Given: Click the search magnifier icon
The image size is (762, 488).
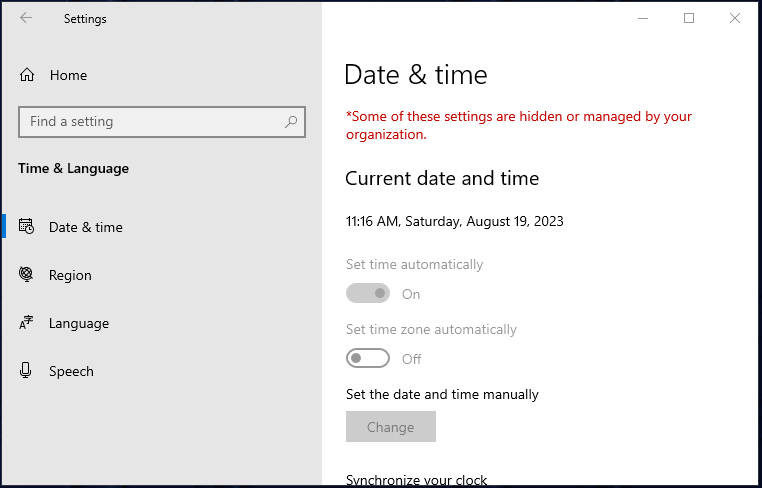Looking at the screenshot, I should coord(291,122).
